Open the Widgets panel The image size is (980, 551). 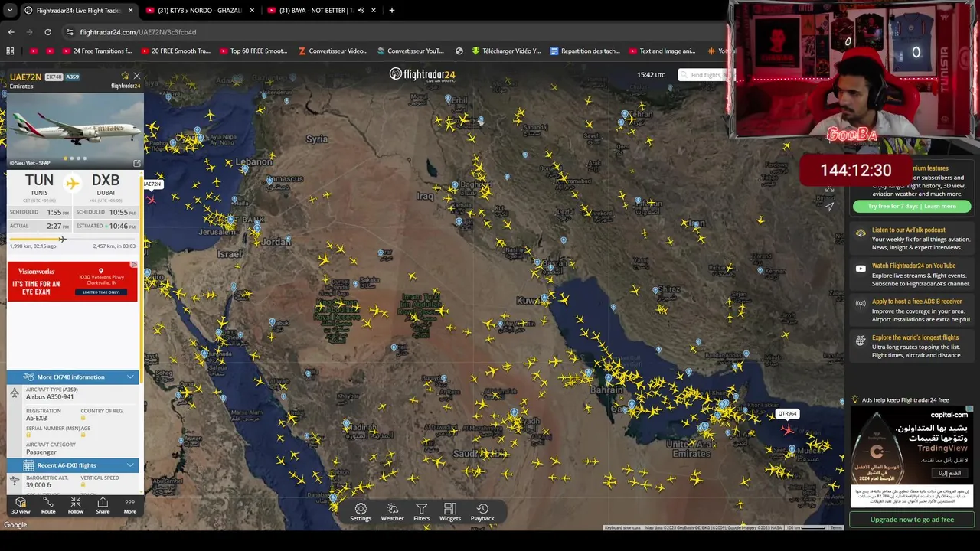click(x=450, y=512)
